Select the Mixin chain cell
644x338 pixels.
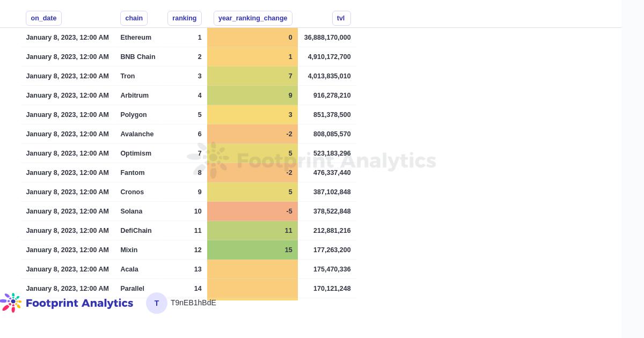click(x=129, y=250)
